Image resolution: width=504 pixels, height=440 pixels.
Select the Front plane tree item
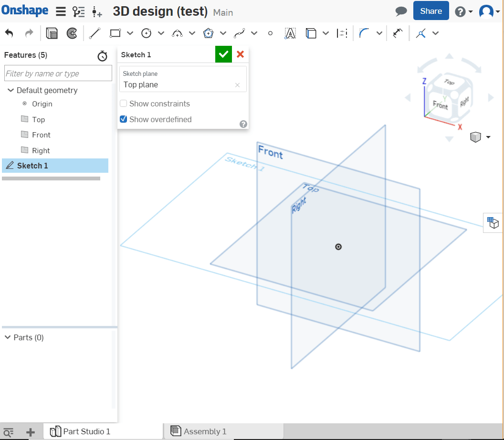41,135
